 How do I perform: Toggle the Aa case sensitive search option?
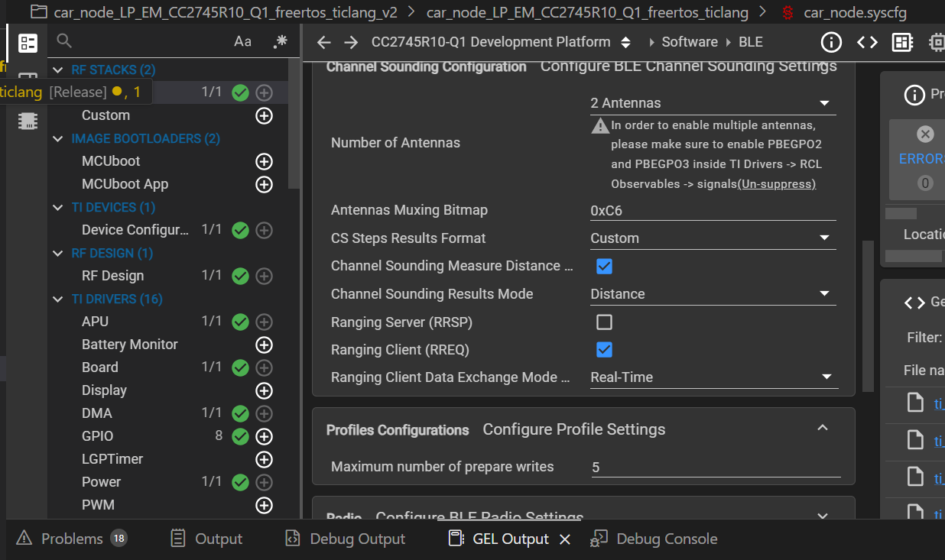242,41
